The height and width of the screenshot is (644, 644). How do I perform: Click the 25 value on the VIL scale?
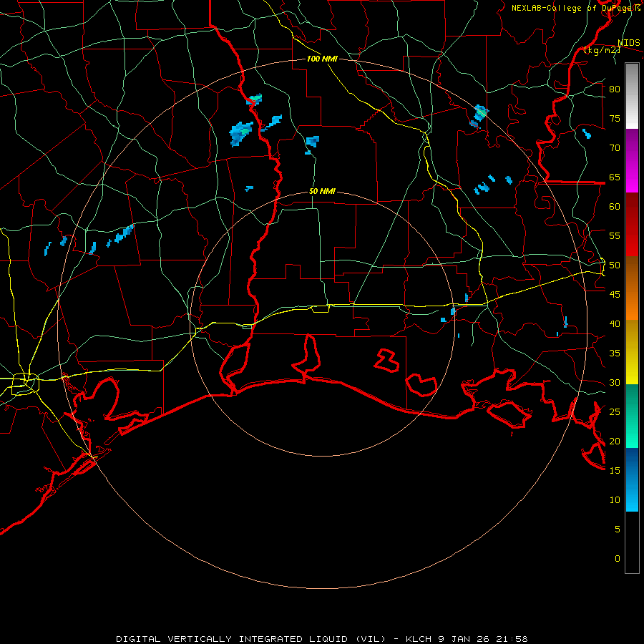click(x=615, y=412)
